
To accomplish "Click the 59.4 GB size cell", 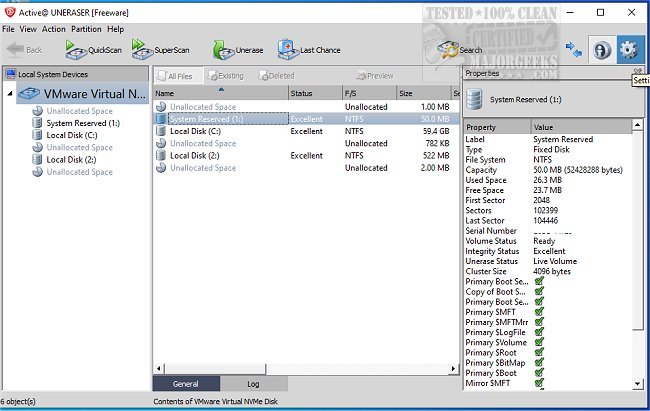I will point(436,131).
